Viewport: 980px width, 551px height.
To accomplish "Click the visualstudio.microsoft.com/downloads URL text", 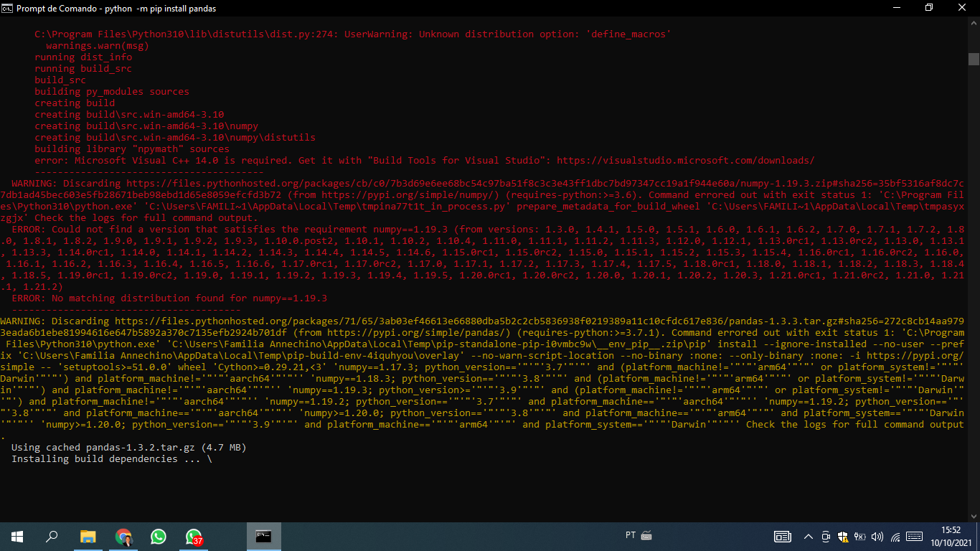I will [686, 160].
